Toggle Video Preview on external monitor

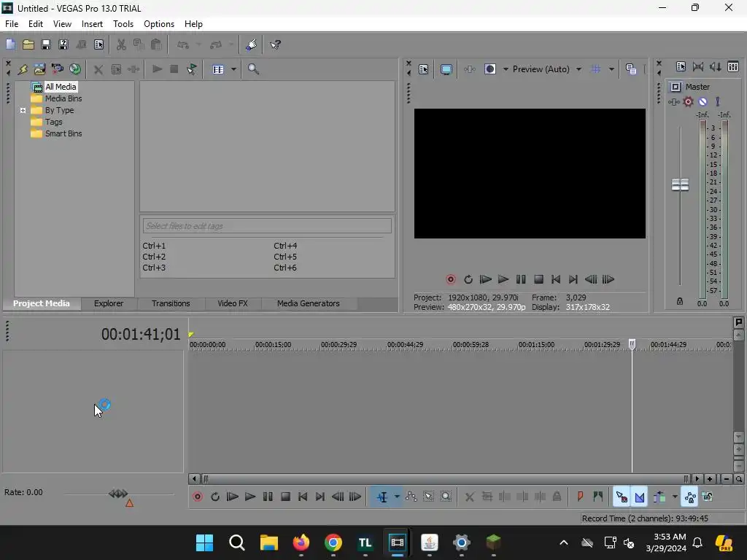pos(446,69)
